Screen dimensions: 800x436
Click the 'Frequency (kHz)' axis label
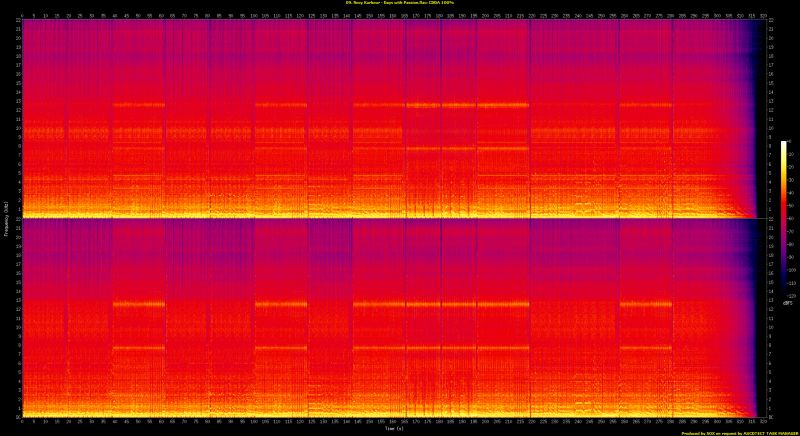5,218
